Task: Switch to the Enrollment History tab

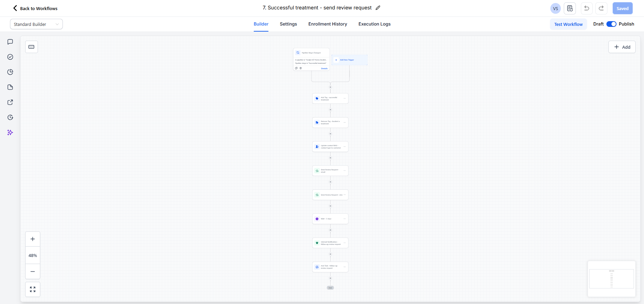Action: [x=328, y=24]
